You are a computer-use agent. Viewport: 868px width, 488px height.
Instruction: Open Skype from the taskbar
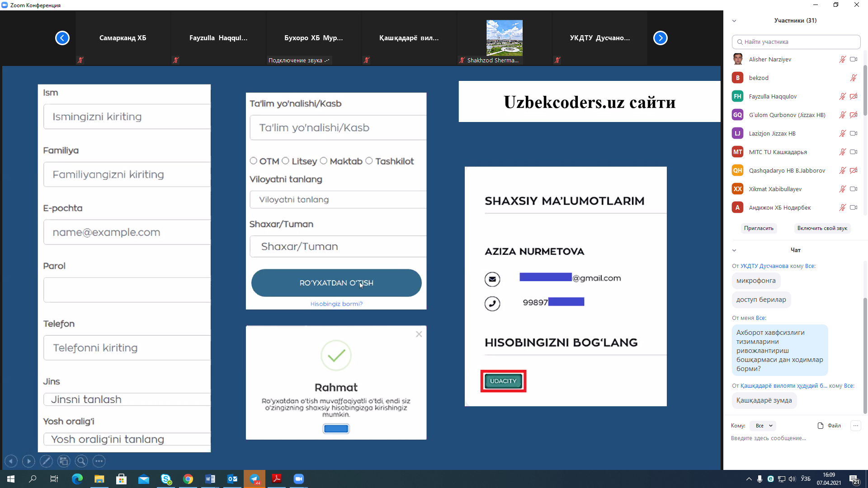coord(166,479)
